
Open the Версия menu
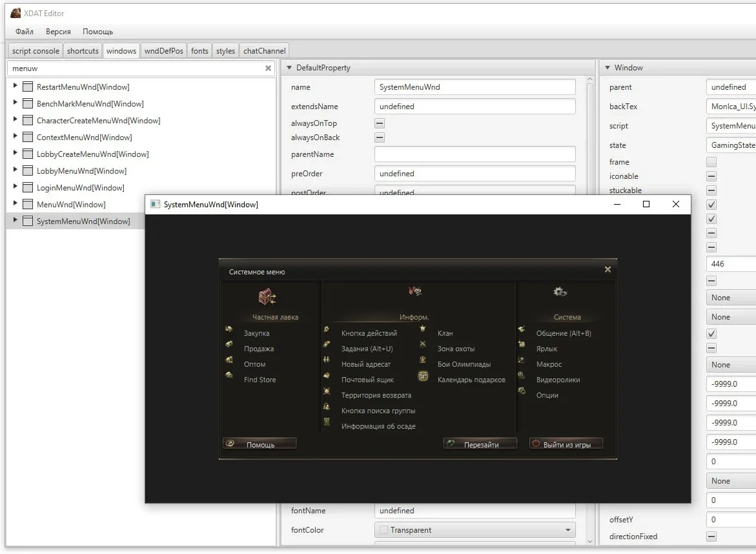coord(58,32)
